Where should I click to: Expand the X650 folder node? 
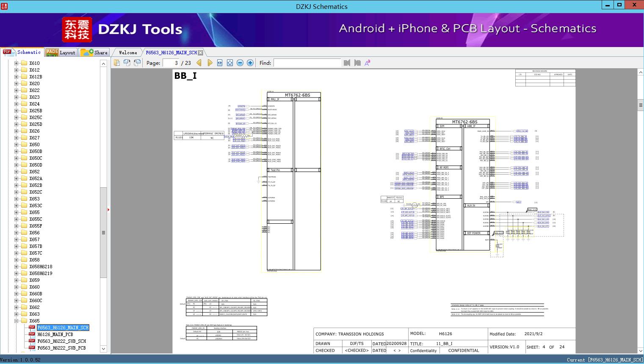17,144
